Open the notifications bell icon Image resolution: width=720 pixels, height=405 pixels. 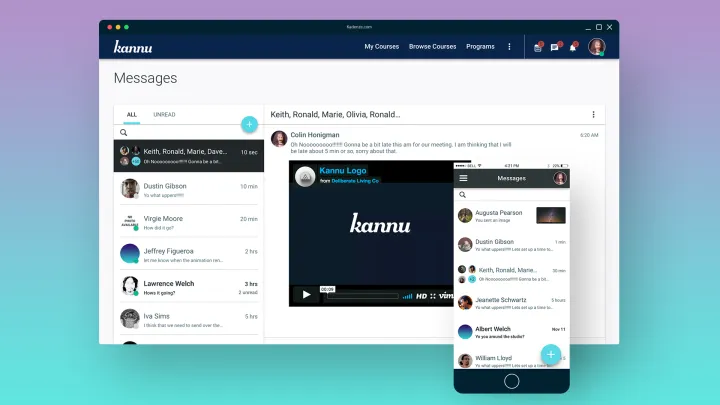(x=573, y=47)
